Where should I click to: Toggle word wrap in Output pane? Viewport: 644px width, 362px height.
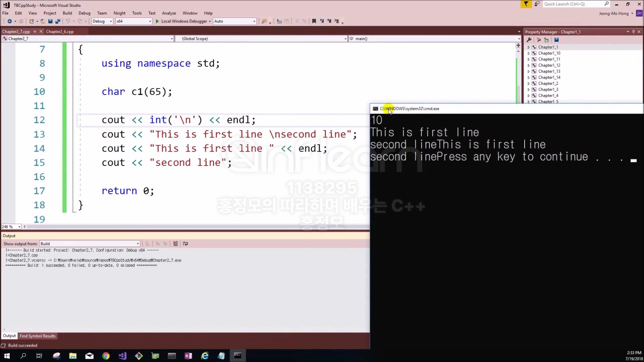[185, 244]
